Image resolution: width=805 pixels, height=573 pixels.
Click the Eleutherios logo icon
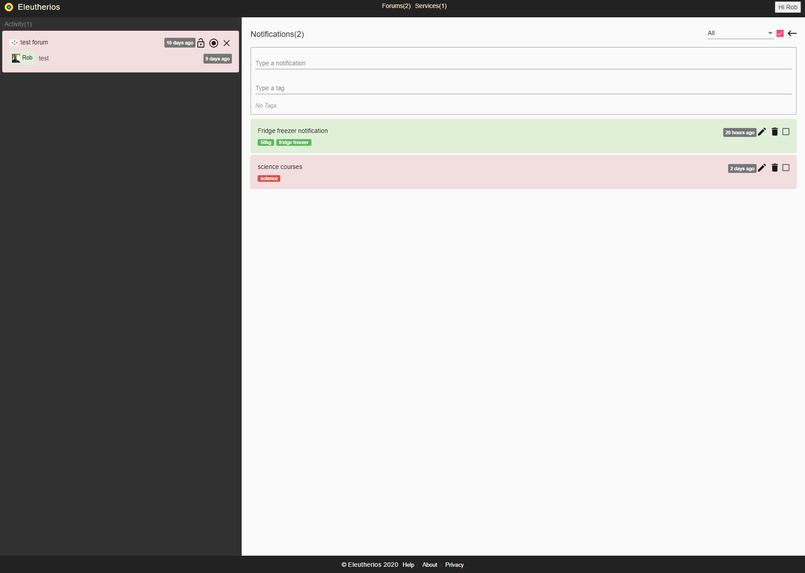tap(9, 7)
